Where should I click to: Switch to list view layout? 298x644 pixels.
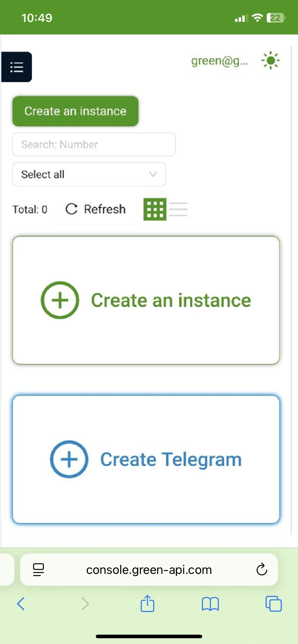click(x=178, y=209)
